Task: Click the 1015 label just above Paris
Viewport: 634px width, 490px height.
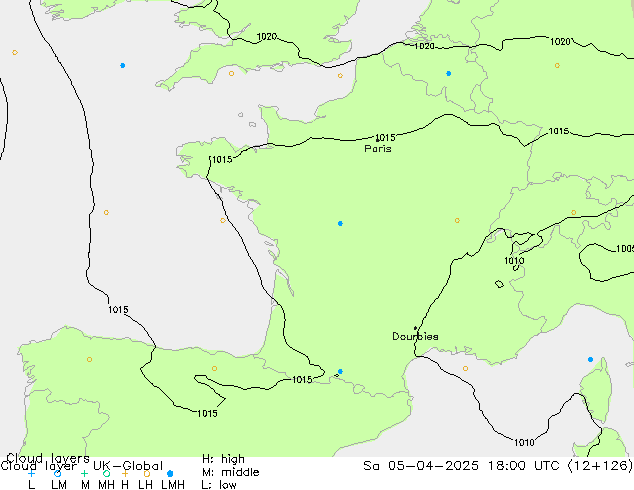Action: [385, 137]
